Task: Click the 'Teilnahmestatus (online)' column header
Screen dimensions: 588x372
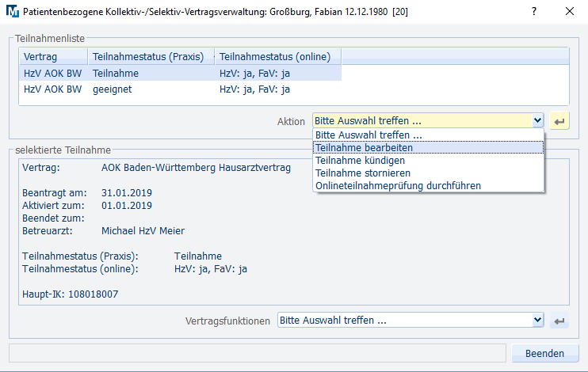Action: (277, 56)
